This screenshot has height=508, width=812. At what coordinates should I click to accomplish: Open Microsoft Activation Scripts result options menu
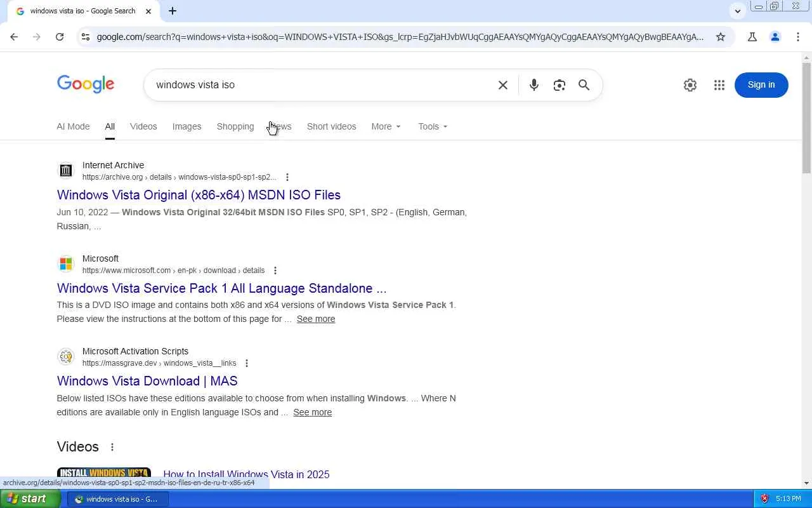(x=247, y=363)
